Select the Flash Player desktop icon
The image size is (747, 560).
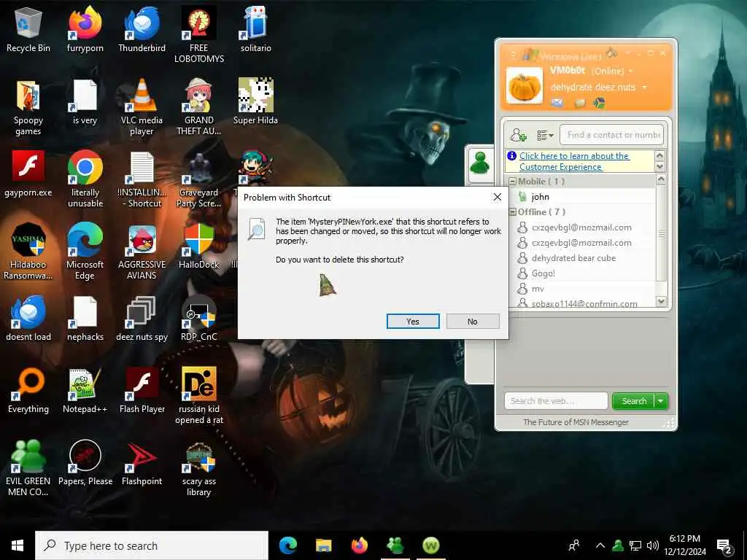[x=142, y=391]
